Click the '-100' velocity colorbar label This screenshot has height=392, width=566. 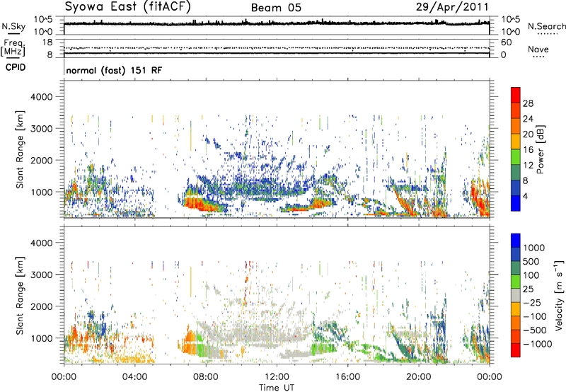pyautogui.click(x=535, y=316)
